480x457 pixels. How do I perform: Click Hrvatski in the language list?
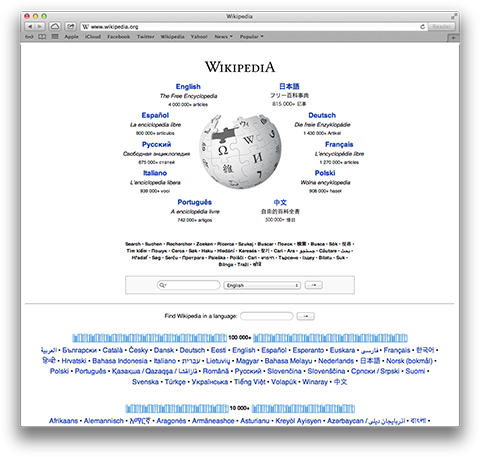click(74, 361)
